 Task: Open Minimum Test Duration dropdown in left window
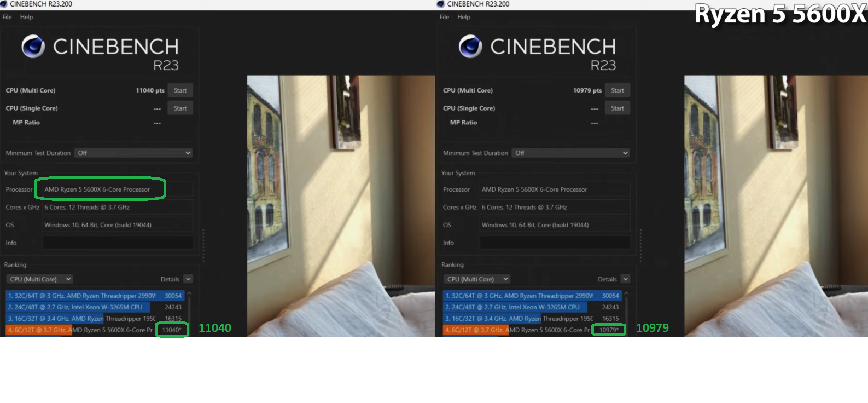[x=133, y=153]
